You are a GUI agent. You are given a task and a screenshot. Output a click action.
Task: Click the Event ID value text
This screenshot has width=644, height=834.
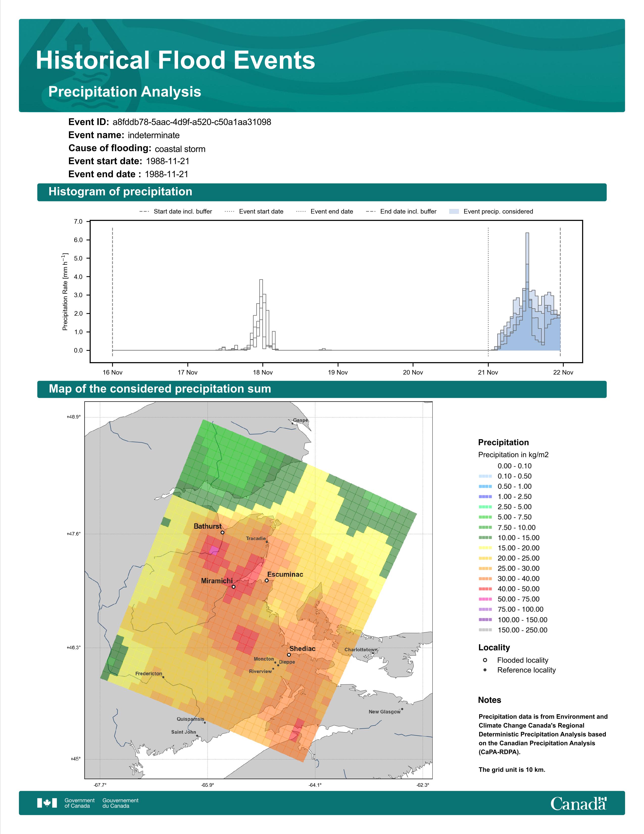[192, 122]
